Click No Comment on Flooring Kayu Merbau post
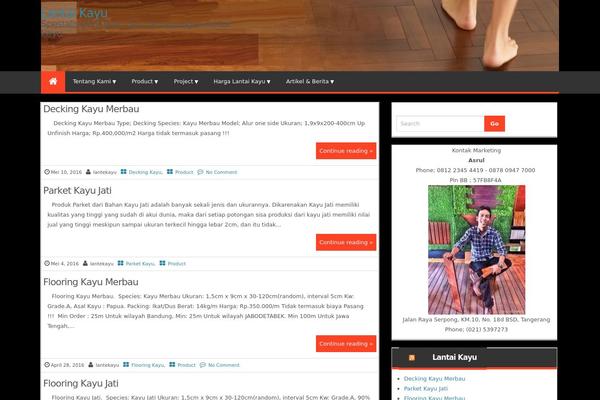 pyautogui.click(x=224, y=365)
